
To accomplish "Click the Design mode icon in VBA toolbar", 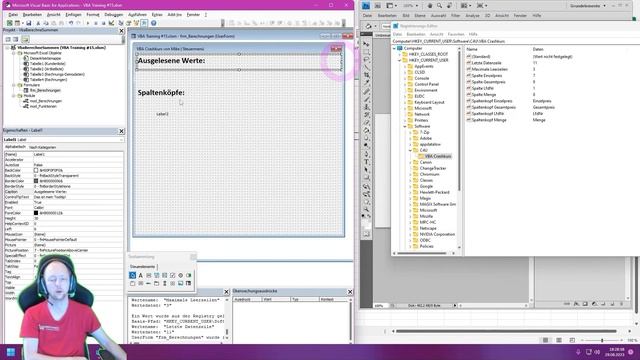I will point(111,23).
